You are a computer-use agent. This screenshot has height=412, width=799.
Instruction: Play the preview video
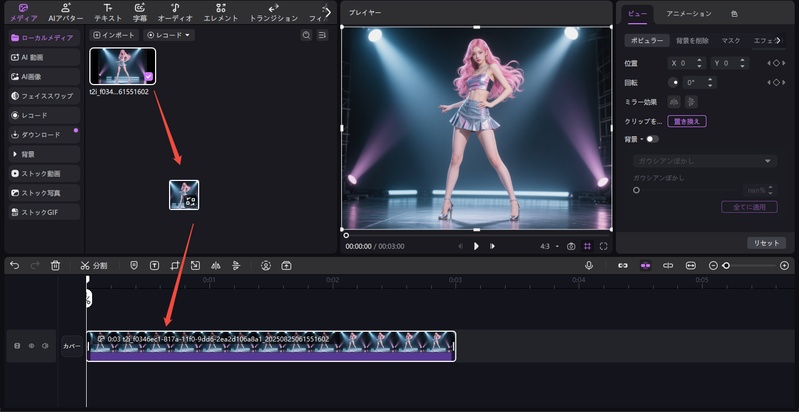click(476, 246)
